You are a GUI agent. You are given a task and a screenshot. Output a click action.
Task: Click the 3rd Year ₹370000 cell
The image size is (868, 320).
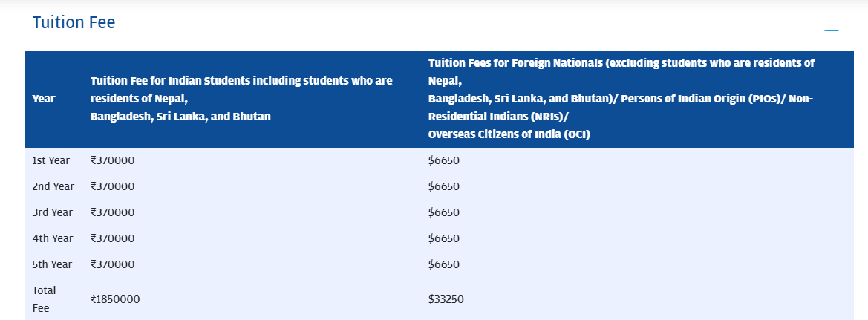[x=113, y=212]
